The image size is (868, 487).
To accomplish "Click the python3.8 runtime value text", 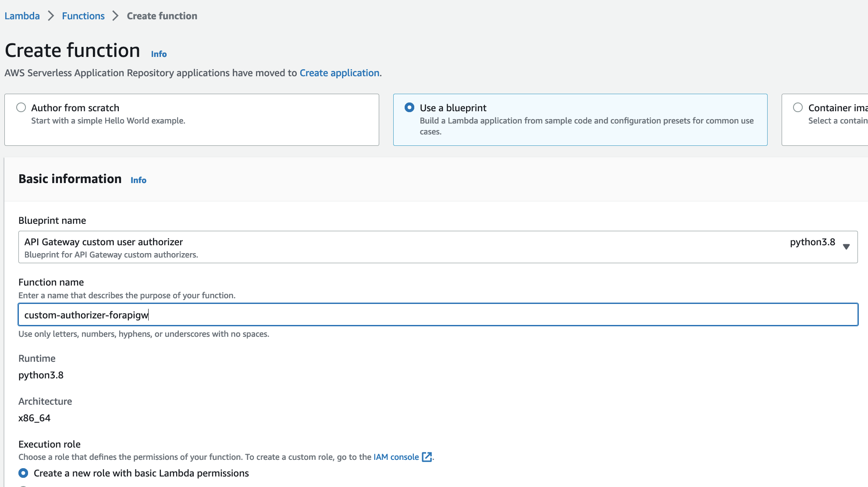I will tap(41, 375).
